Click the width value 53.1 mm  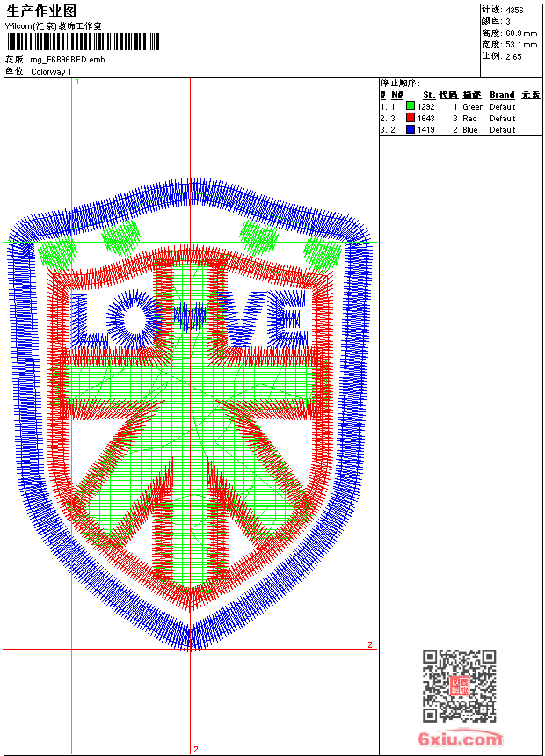(x=521, y=45)
